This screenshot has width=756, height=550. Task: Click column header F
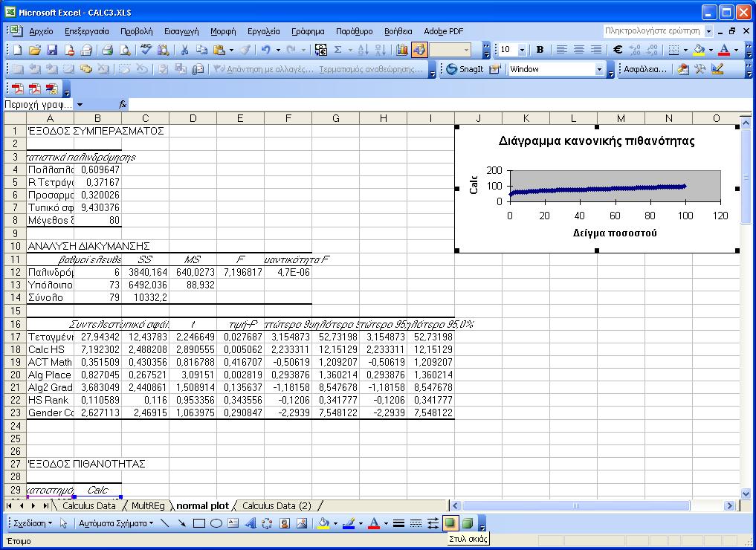(x=288, y=118)
